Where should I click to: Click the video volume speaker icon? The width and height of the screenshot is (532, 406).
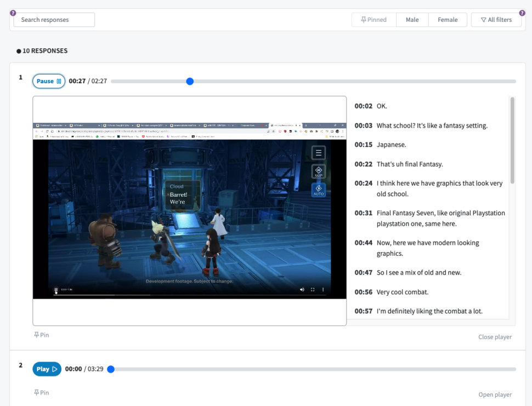[x=302, y=289]
